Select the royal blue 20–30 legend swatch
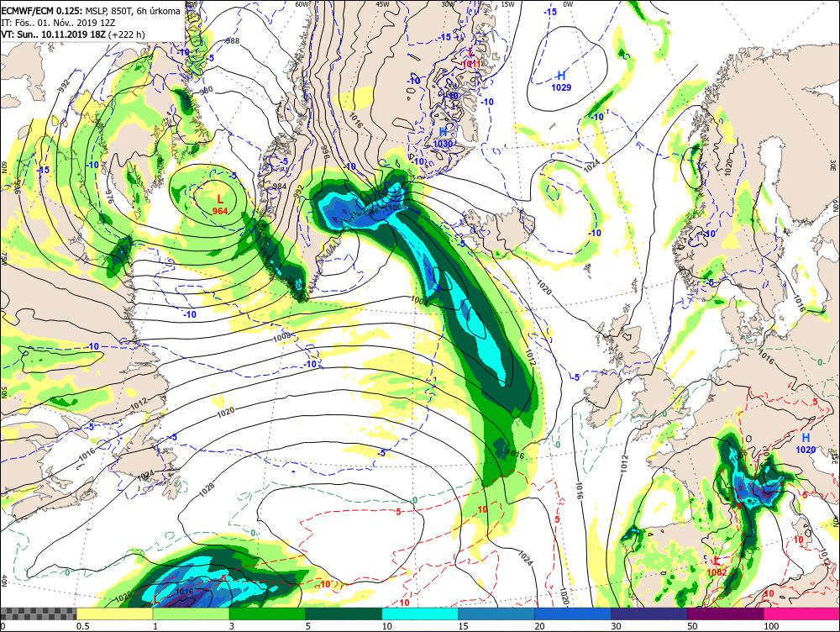Image resolution: width=840 pixels, height=632 pixels. (573, 614)
